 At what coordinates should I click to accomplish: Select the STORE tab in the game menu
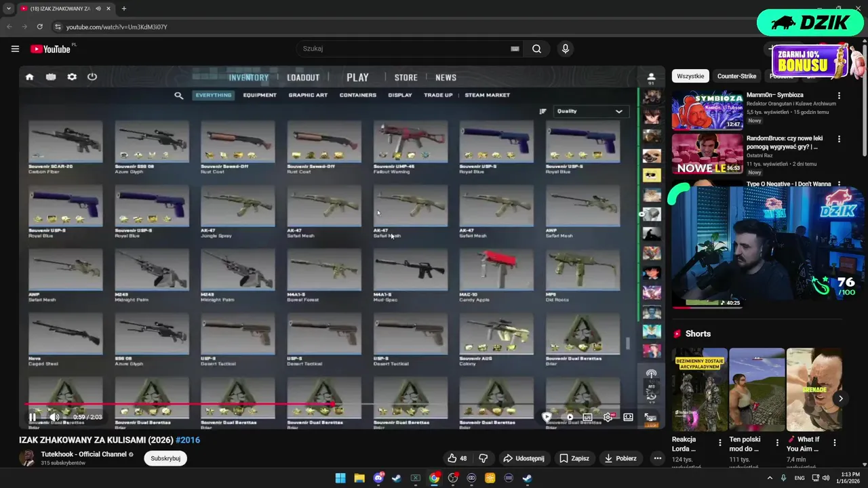pyautogui.click(x=406, y=77)
